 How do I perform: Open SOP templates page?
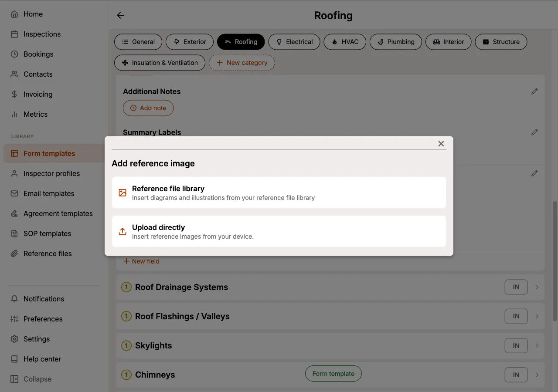(x=54, y=233)
